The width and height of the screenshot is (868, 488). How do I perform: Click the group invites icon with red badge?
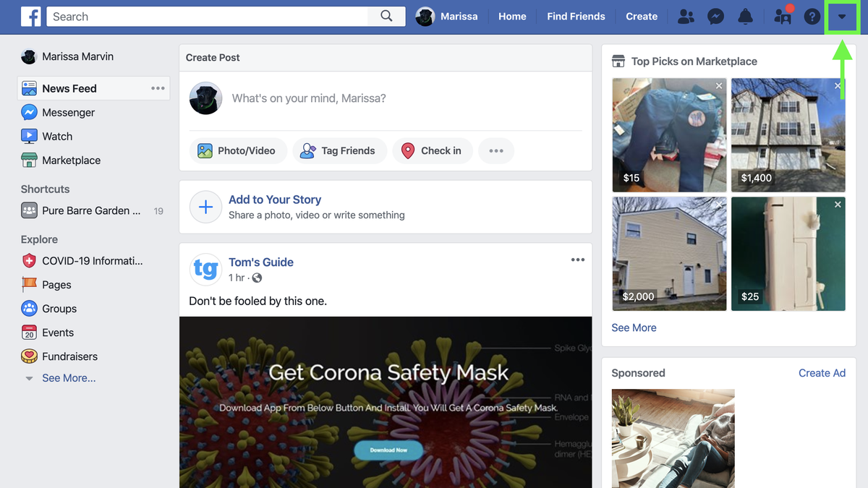[782, 16]
